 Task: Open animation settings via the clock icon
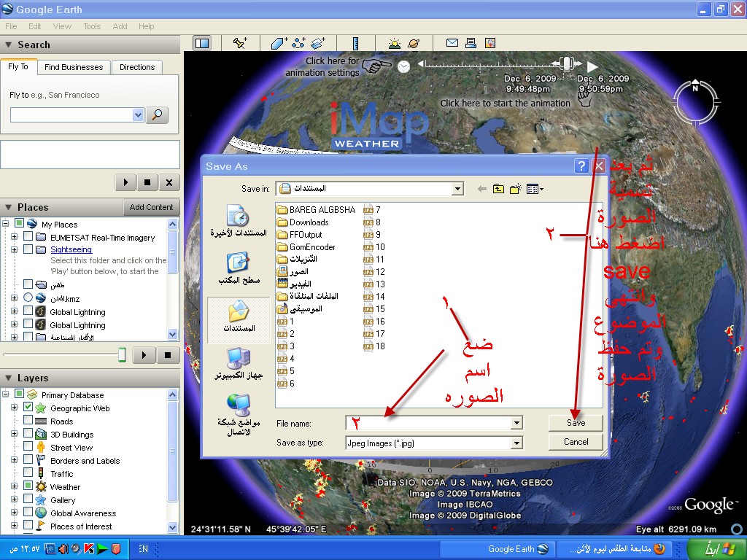403,66
